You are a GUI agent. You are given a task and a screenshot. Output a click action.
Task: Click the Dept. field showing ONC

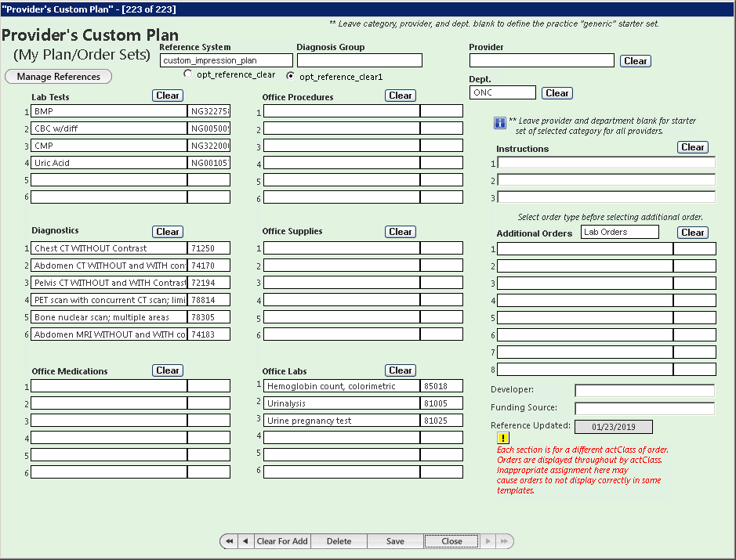[x=502, y=92]
